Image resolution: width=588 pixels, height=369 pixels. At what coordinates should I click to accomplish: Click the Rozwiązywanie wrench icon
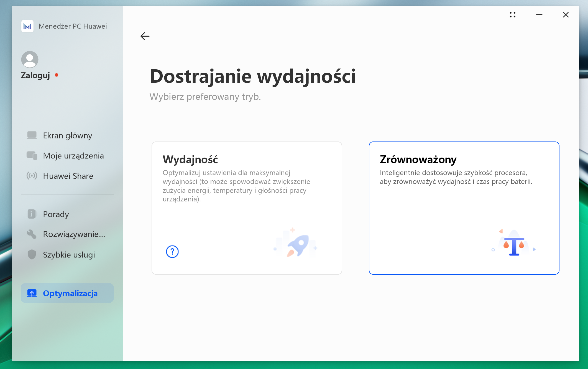click(x=32, y=234)
